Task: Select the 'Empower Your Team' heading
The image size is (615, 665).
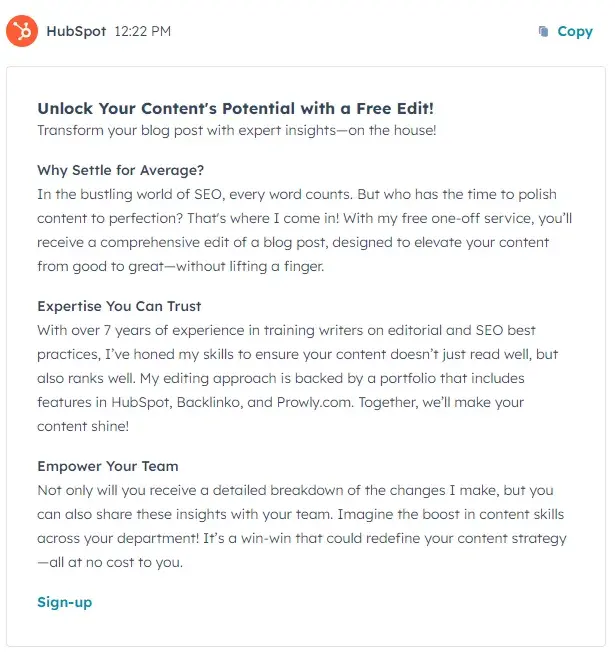Action: 107,466
